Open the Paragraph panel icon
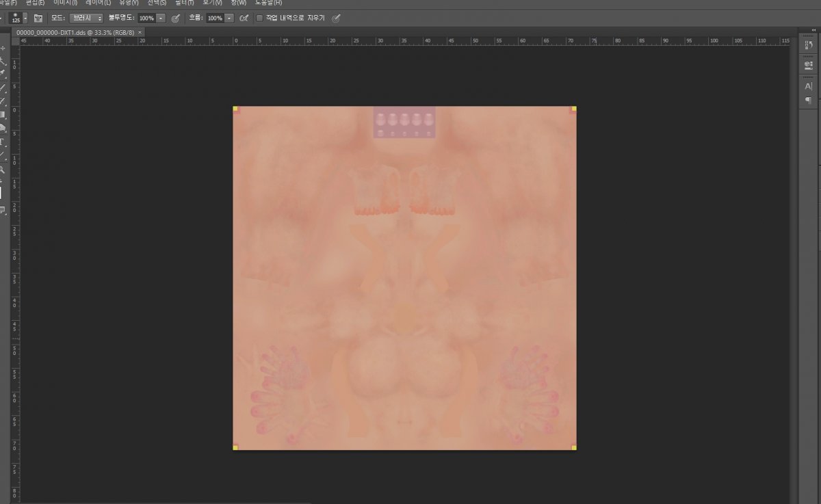This screenshot has height=504, width=821. click(x=808, y=101)
